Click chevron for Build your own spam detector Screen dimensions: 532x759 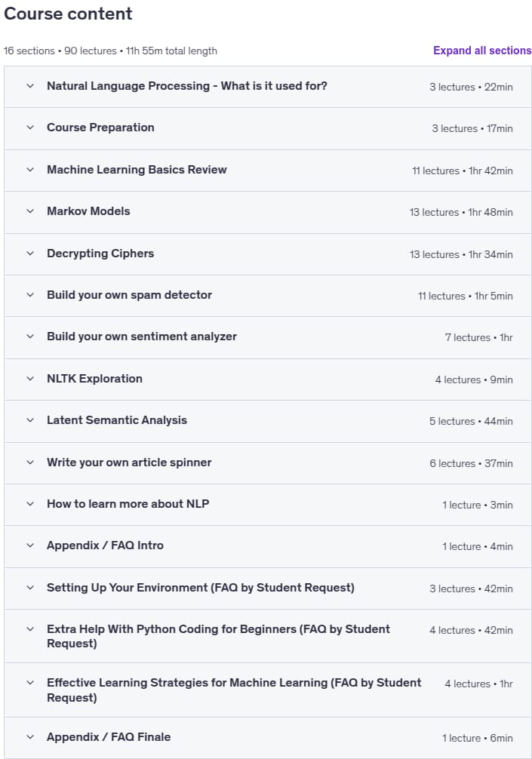[30, 295]
